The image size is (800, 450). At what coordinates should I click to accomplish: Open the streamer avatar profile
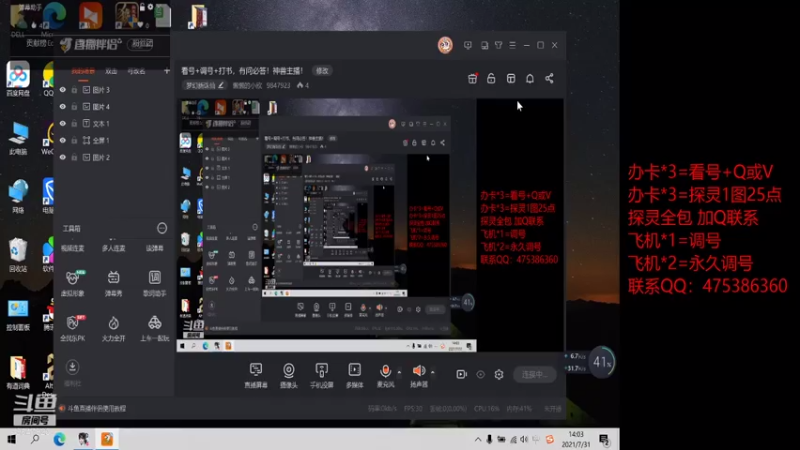445,45
